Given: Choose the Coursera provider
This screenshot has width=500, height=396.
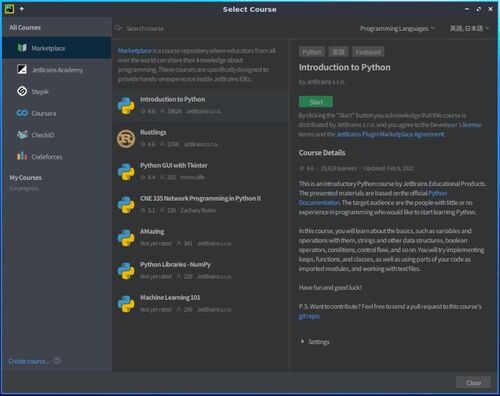Looking at the screenshot, I should click(x=57, y=113).
